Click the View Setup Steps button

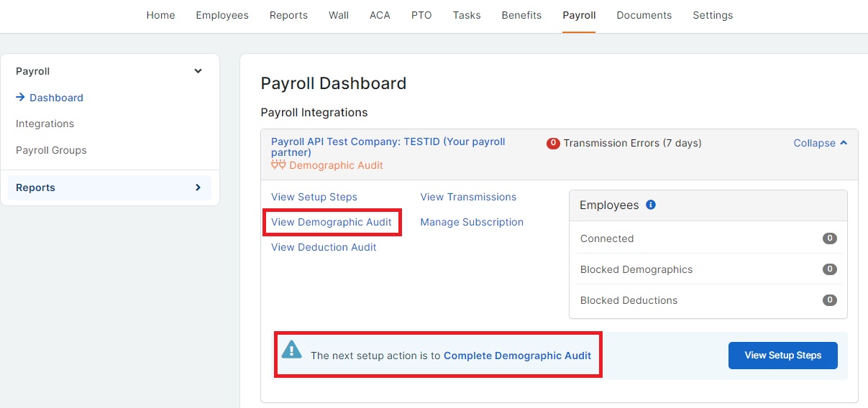(783, 356)
